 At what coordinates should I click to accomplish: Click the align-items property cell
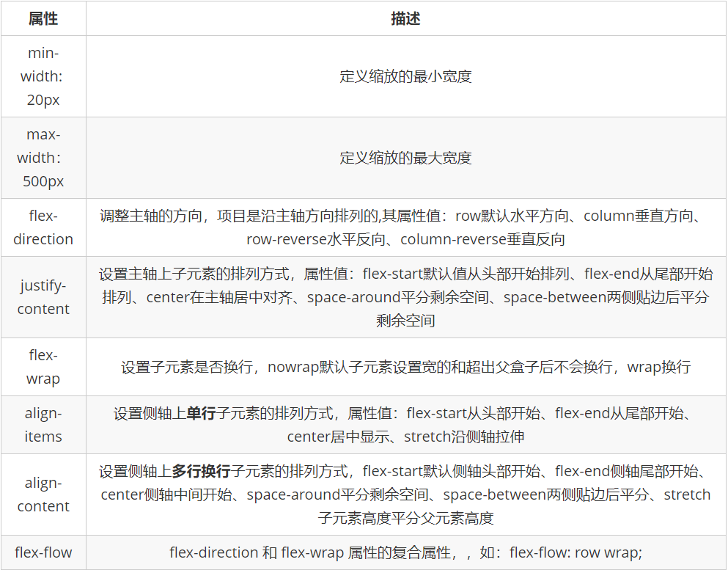click(43, 424)
